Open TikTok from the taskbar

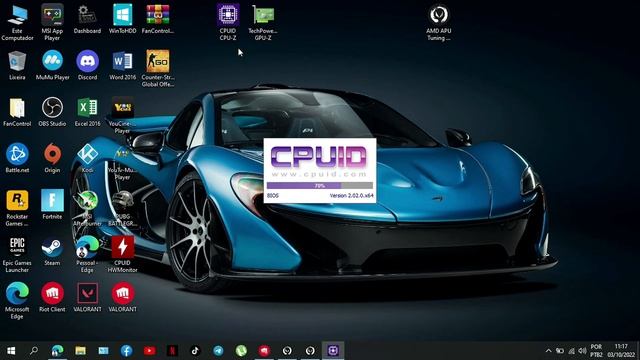coord(195,351)
